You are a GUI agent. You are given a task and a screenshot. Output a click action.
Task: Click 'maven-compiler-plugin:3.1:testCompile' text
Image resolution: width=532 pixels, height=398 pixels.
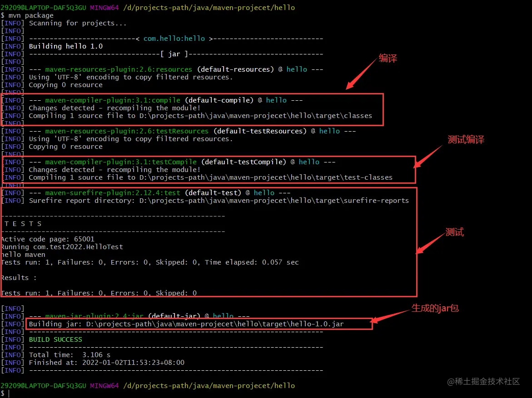(x=121, y=162)
